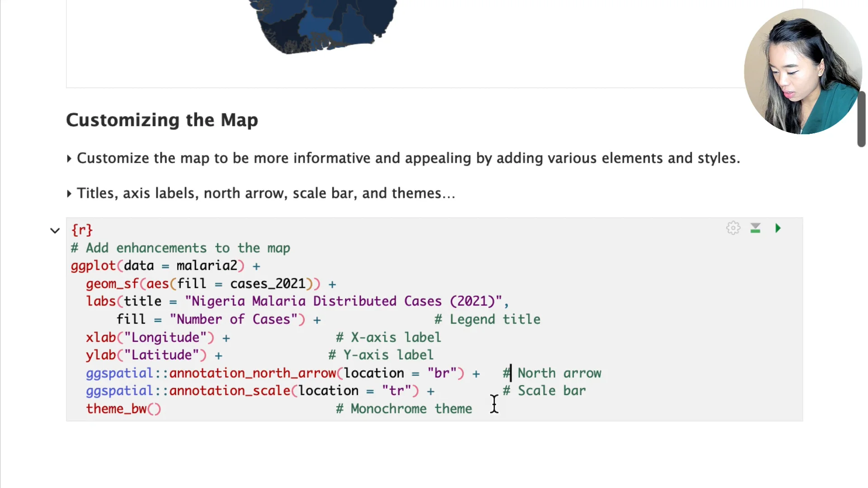The width and height of the screenshot is (868, 488).
Task: Run all chunks above via the toolbar icon
Action: point(755,228)
